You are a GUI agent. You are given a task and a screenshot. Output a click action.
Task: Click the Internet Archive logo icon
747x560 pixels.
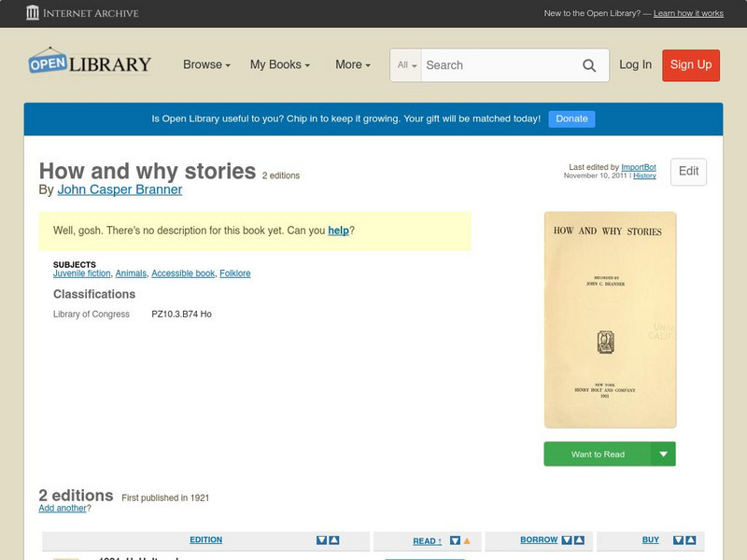(x=35, y=13)
